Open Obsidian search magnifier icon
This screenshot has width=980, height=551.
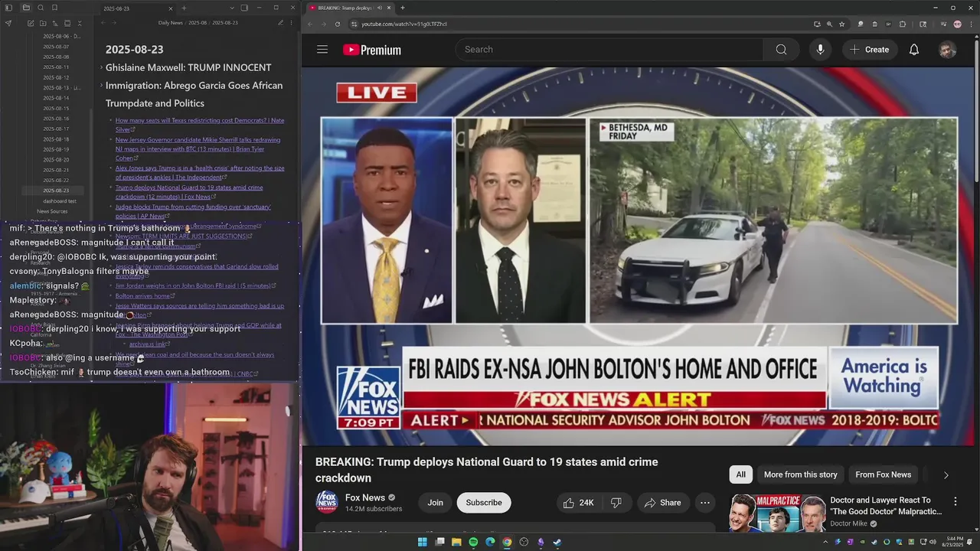point(40,8)
